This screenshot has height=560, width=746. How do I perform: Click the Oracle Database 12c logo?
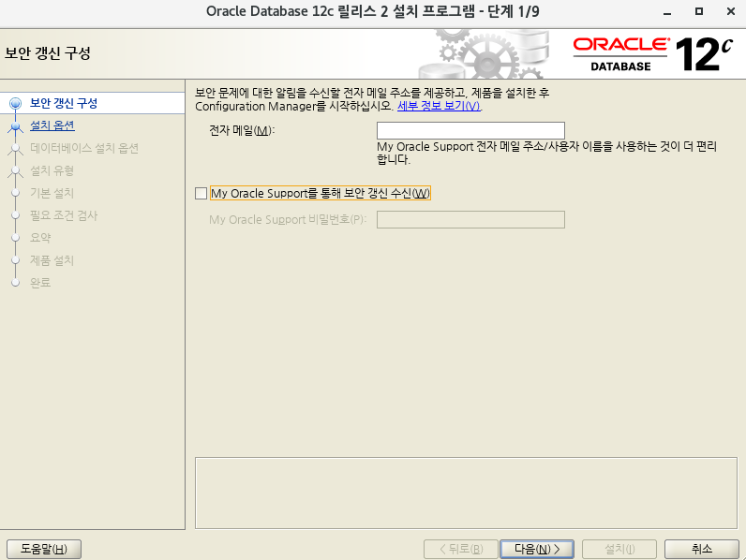[652, 53]
